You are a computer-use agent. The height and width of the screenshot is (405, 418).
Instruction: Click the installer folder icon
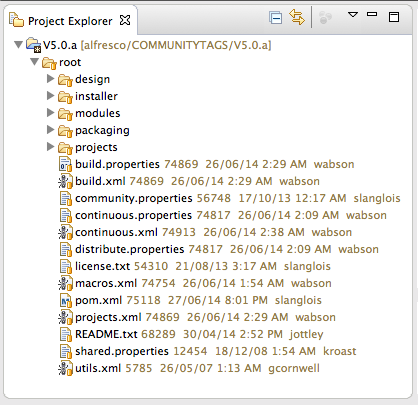[65, 97]
